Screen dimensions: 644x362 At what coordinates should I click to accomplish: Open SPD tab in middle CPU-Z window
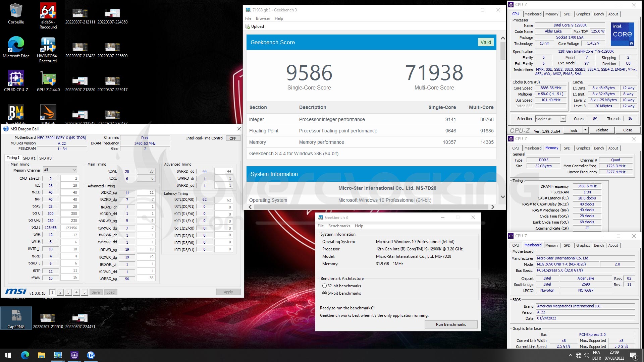tap(567, 148)
